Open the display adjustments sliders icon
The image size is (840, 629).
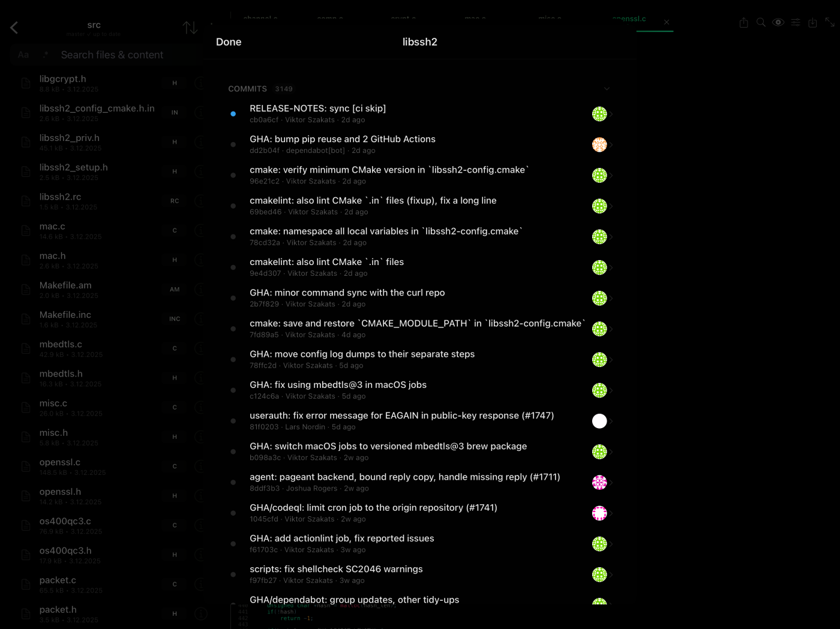(796, 22)
